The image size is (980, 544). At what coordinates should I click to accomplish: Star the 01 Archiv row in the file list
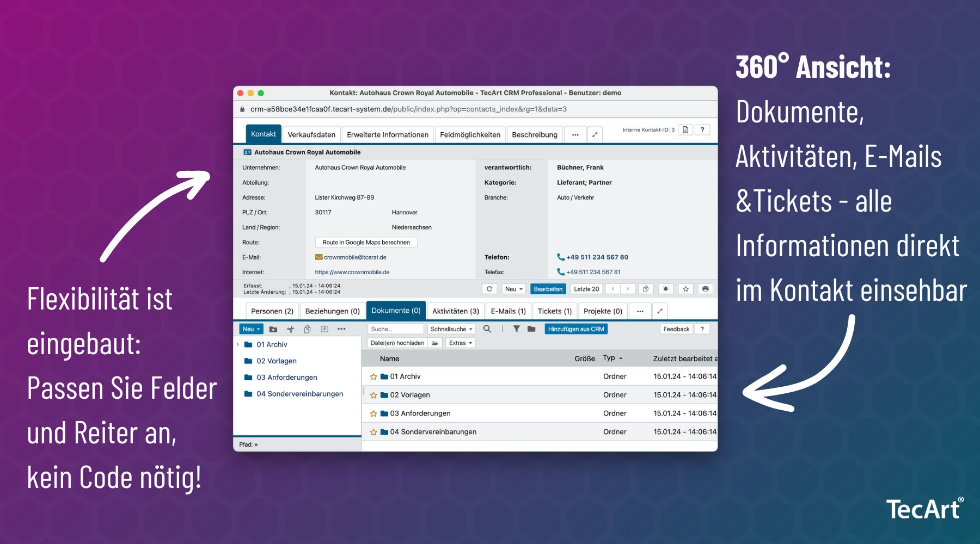tap(373, 376)
